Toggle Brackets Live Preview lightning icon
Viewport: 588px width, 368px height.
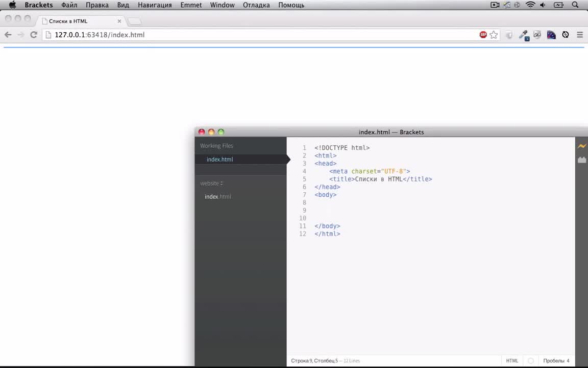pos(581,146)
